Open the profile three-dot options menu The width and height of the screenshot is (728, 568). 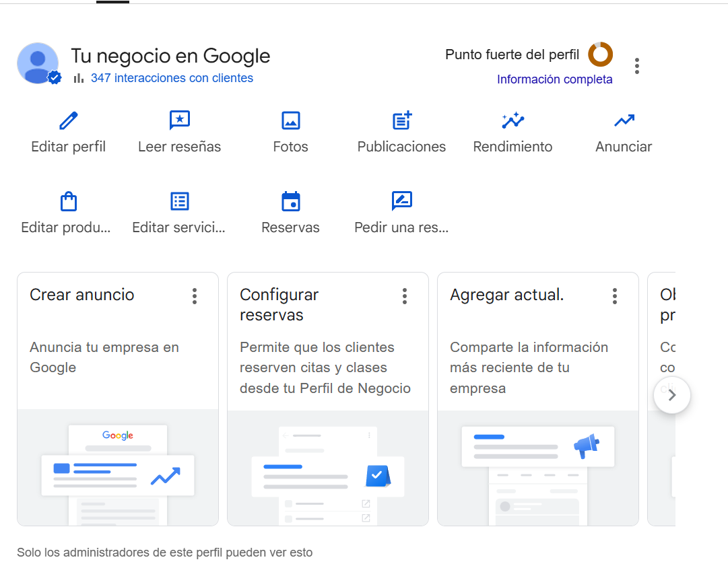[636, 66]
